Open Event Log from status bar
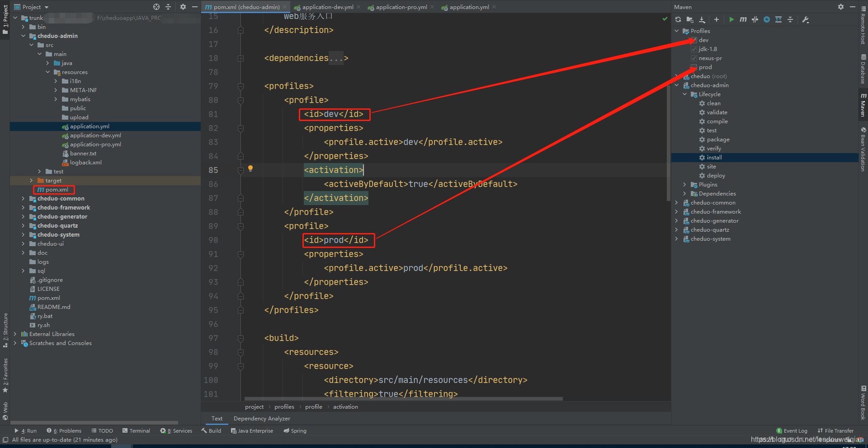 792,431
